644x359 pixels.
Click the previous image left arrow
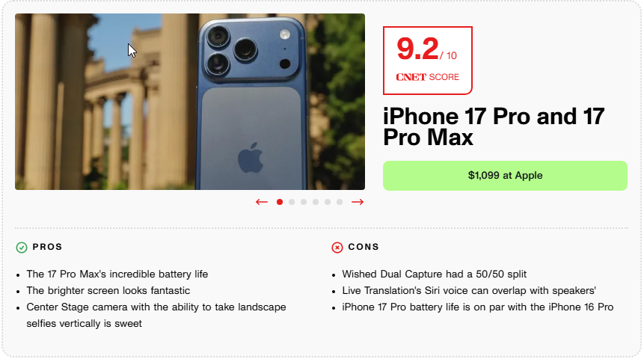pos(262,202)
